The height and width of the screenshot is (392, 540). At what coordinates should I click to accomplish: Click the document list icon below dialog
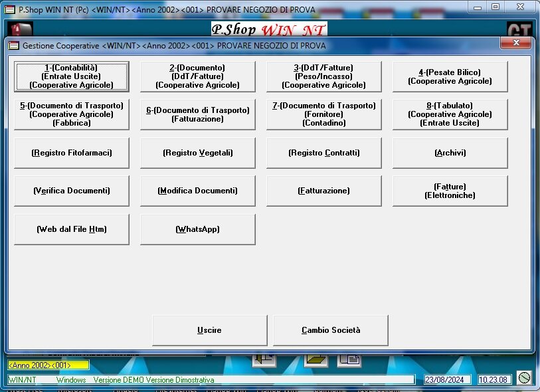[349, 360]
